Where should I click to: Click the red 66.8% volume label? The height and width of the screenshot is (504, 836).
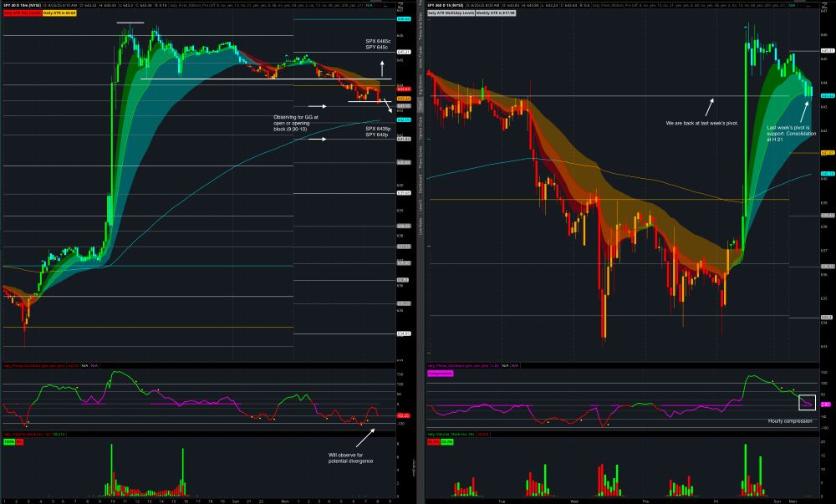click(433, 441)
